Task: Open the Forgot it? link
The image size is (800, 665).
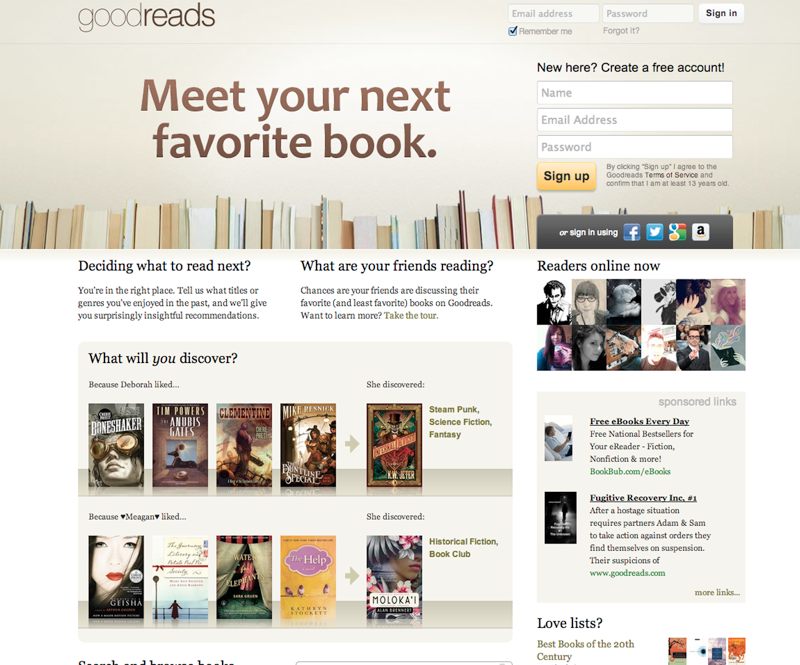Action: (621, 31)
